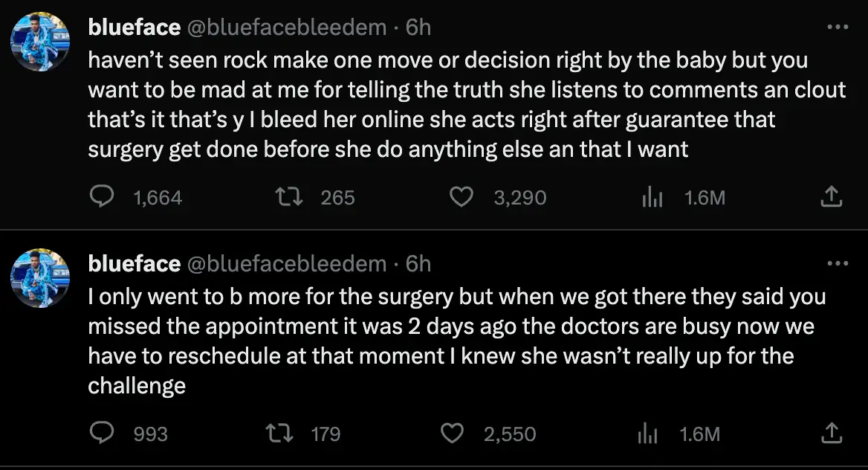Image resolution: width=868 pixels, height=470 pixels.
Task: Like the first tweet using the heart icon
Action: click(x=461, y=196)
